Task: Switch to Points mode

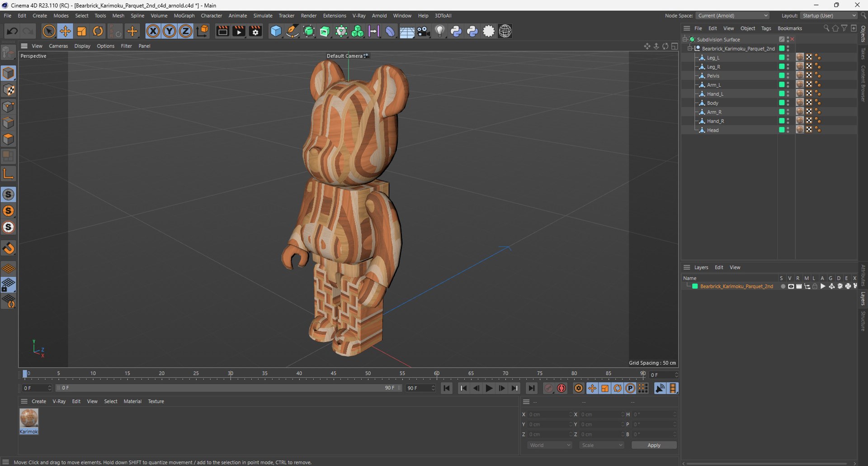Action: click(9, 107)
